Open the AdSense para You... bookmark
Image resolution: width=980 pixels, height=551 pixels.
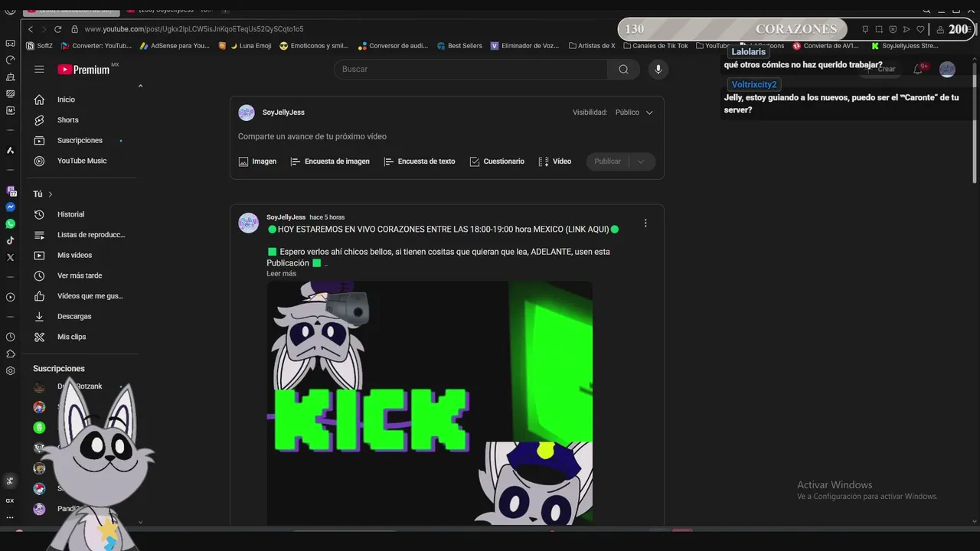point(175,46)
